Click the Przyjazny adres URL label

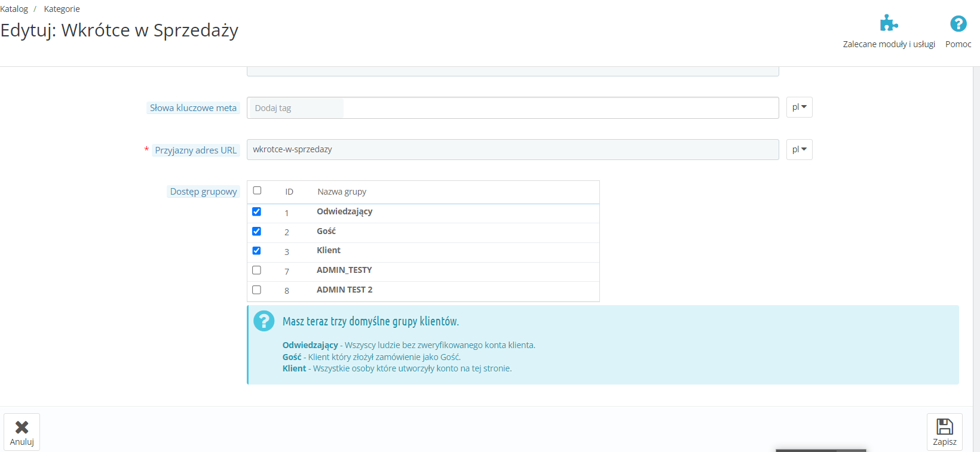(x=196, y=150)
